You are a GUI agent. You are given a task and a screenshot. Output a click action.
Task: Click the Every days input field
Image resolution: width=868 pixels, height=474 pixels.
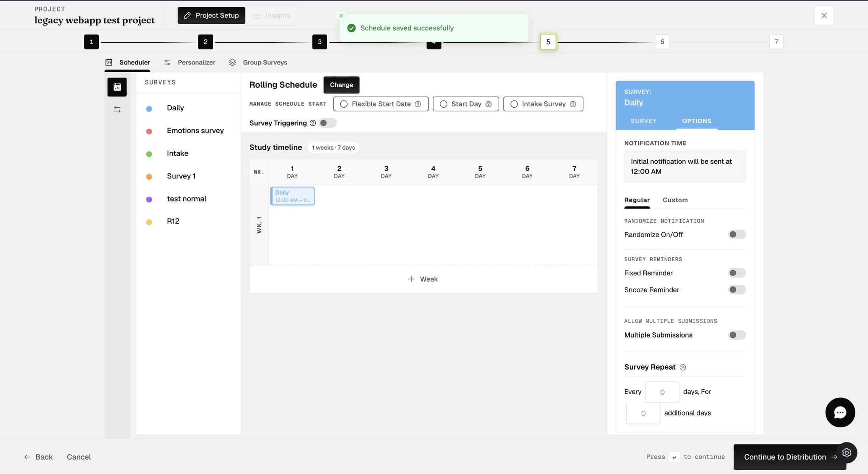pos(662,392)
